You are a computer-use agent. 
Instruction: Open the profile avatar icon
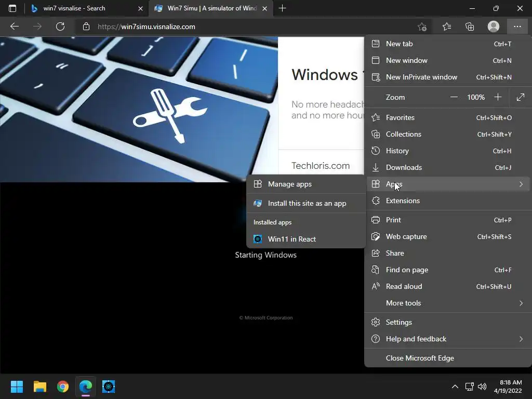[x=494, y=26]
